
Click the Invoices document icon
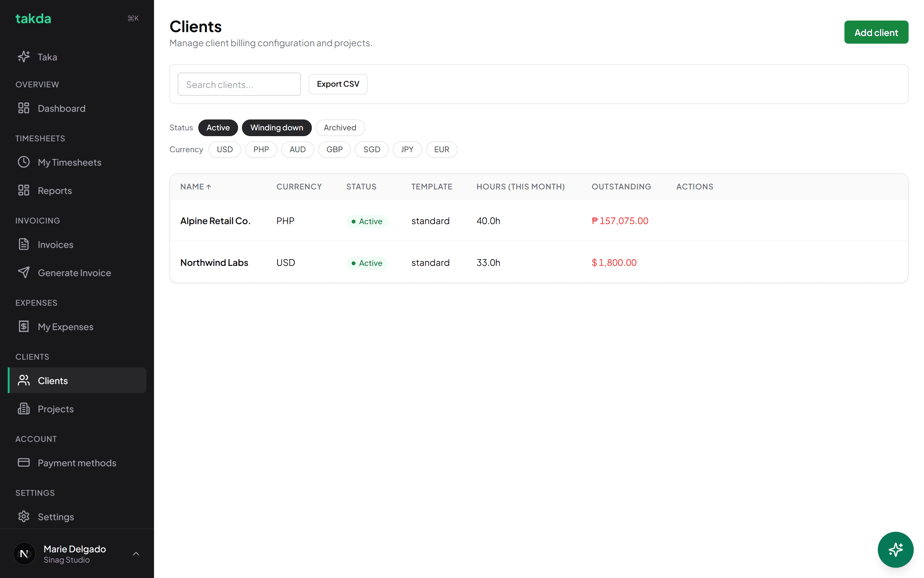click(x=24, y=244)
